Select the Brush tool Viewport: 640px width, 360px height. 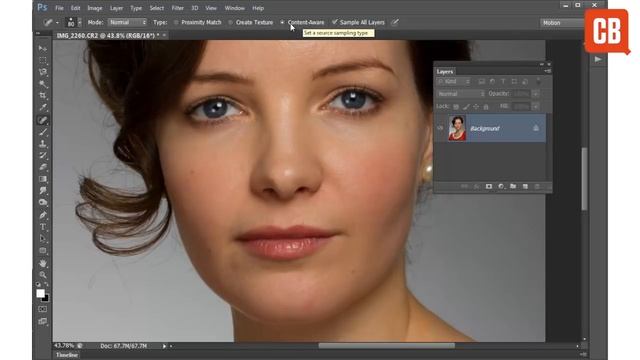click(x=42, y=132)
